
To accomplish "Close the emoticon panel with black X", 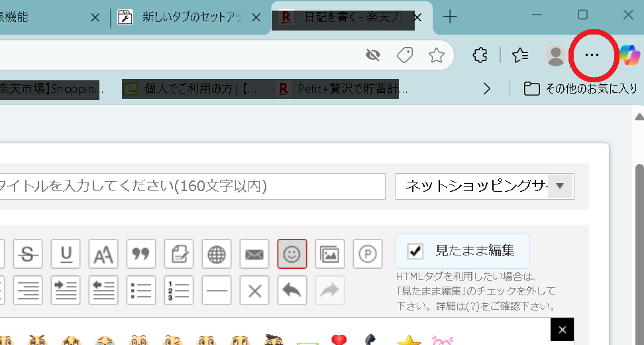I will point(563,329).
